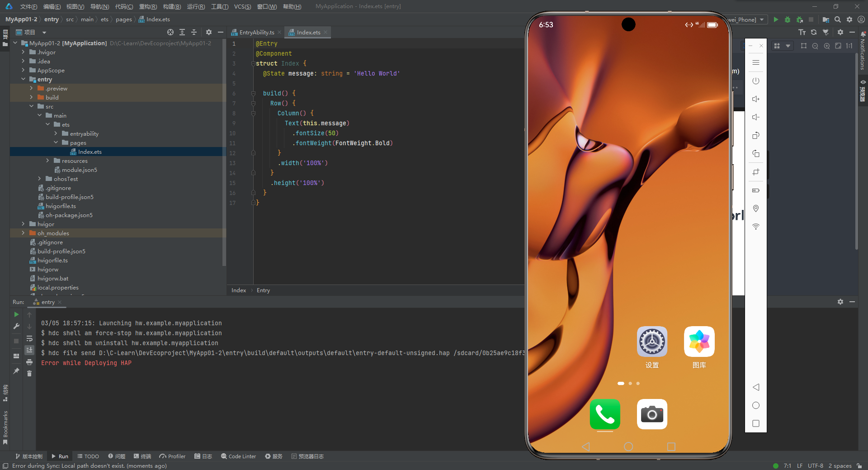
Task: Open emulator network Wi-Fi settings
Action: point(756,227)
